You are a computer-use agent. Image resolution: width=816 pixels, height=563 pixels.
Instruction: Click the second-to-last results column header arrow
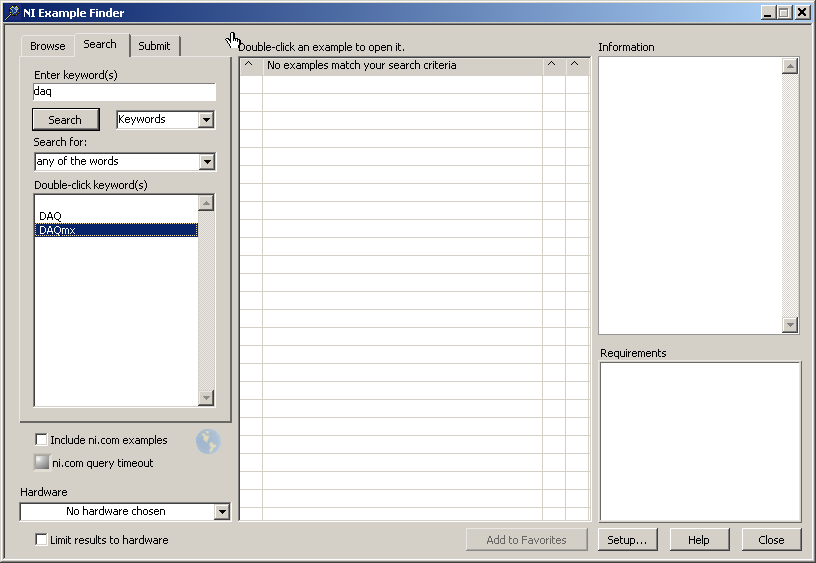click(552, 65)
